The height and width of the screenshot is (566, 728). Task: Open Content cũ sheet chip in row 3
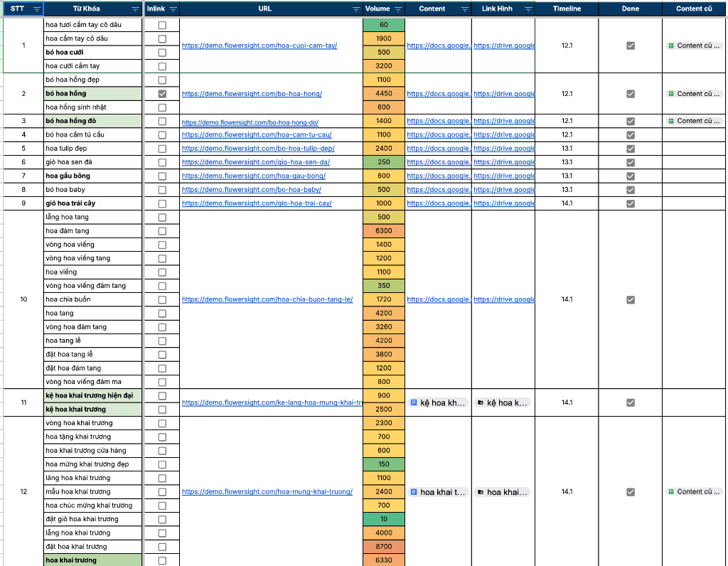click(694, 121)
